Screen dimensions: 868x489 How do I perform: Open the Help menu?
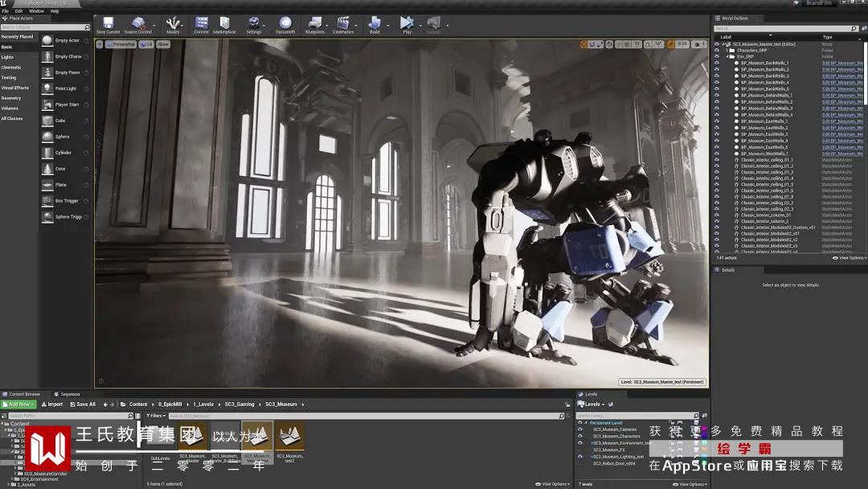(x=55, y=11)
